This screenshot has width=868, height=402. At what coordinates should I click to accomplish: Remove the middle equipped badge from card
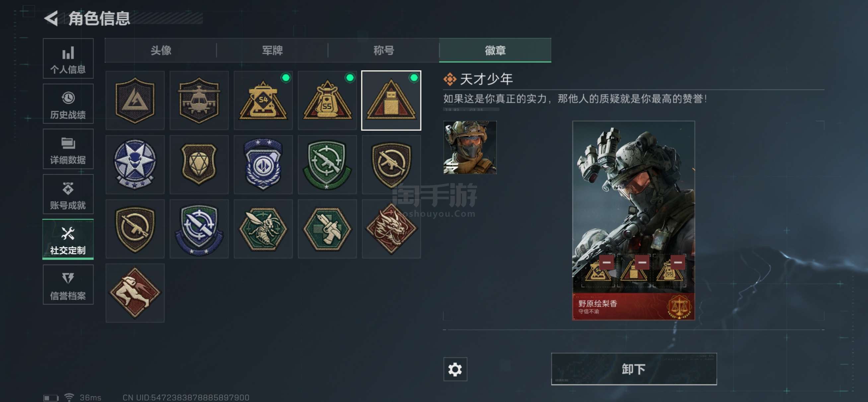642,262
